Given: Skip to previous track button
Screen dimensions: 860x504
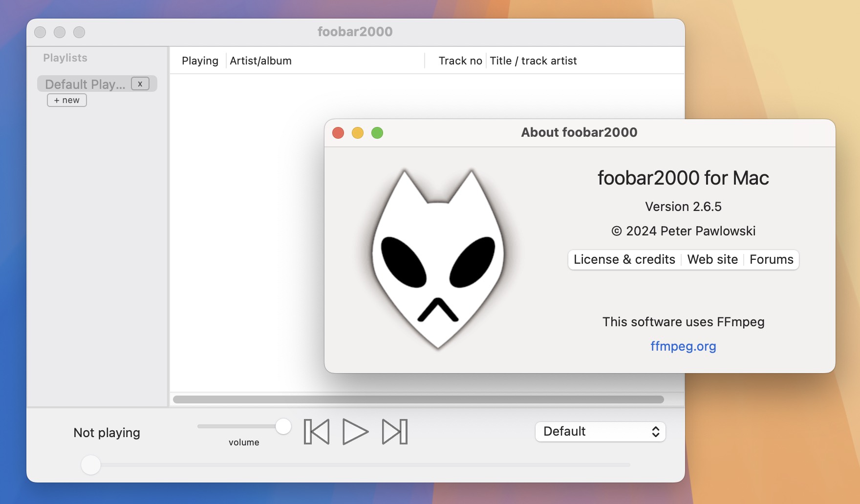Looking at the screenshot, I should point(316,432).
